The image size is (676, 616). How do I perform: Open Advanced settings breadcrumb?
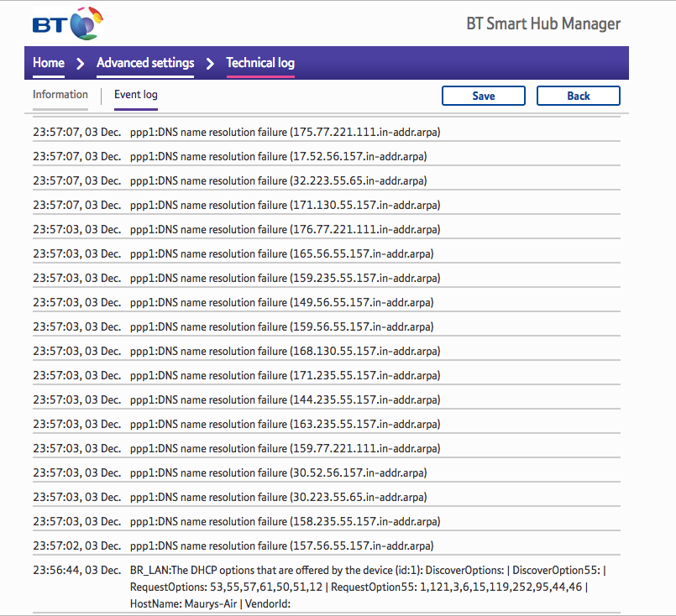click(x=145, y=63)
